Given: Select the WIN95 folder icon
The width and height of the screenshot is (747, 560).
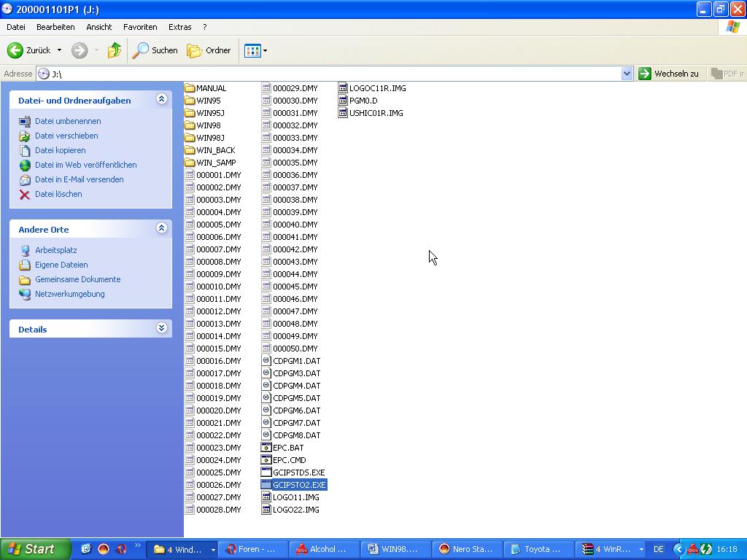Looking at the screenshot, I should [190, 101].
